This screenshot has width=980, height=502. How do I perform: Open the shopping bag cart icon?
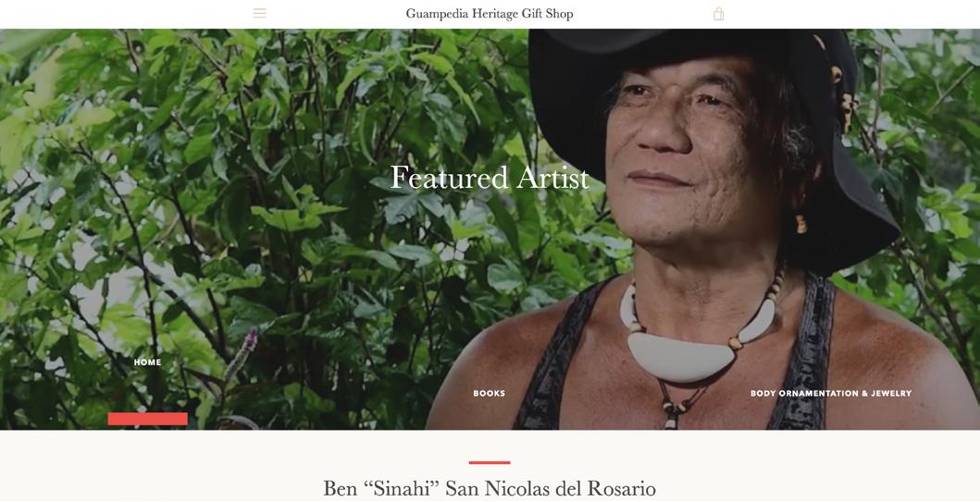(x=719, y=14)
